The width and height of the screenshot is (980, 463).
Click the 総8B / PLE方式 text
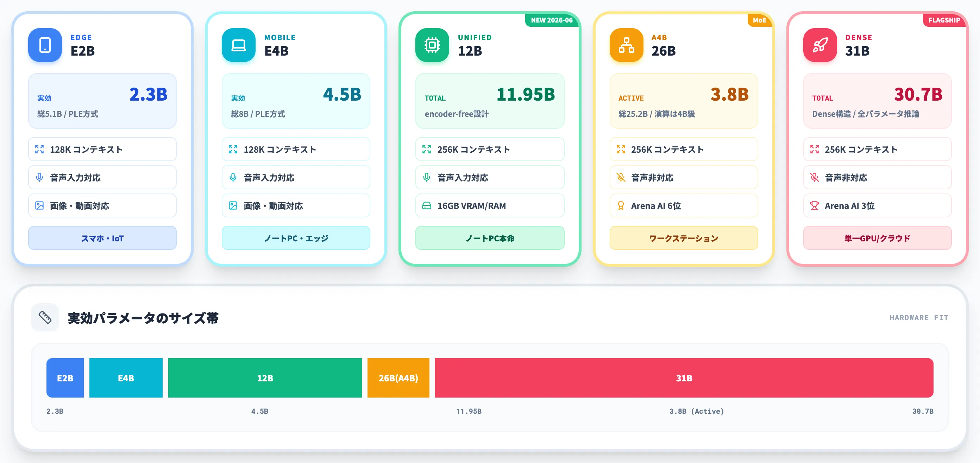(258, 114)
